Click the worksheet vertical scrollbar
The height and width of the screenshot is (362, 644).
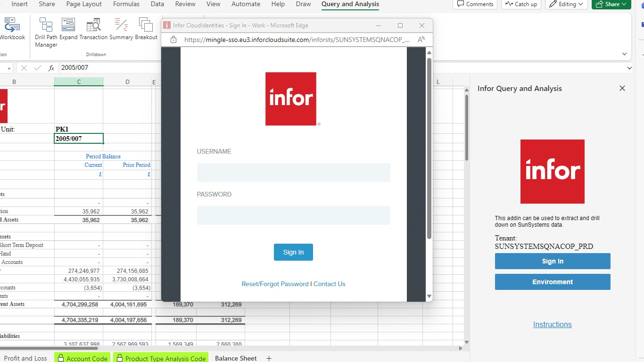click(x=467, y=127)
